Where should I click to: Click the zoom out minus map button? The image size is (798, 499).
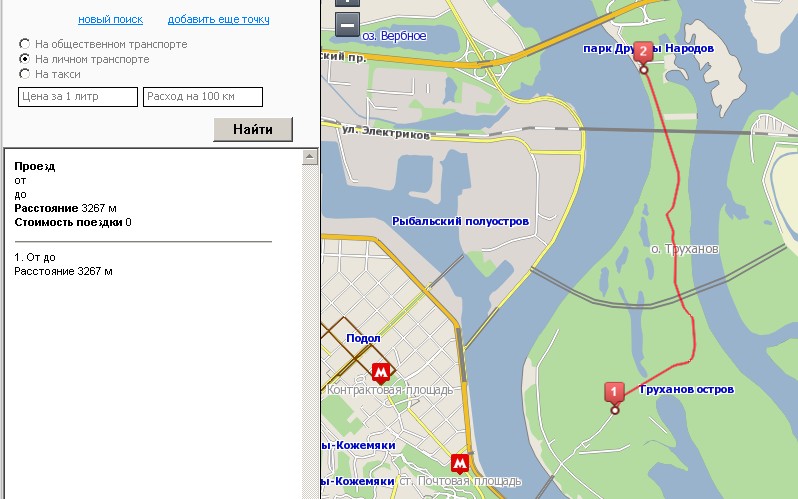tap(347, 25)
